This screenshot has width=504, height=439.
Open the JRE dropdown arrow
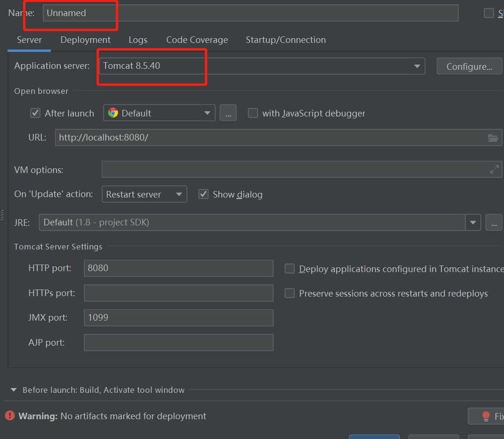pyautogui.click(x=473, y=223)
